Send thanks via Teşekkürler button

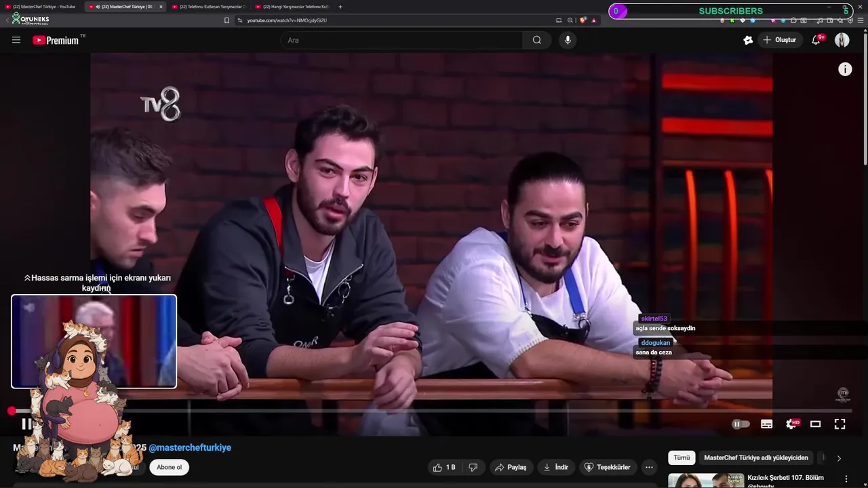(608, 467)
